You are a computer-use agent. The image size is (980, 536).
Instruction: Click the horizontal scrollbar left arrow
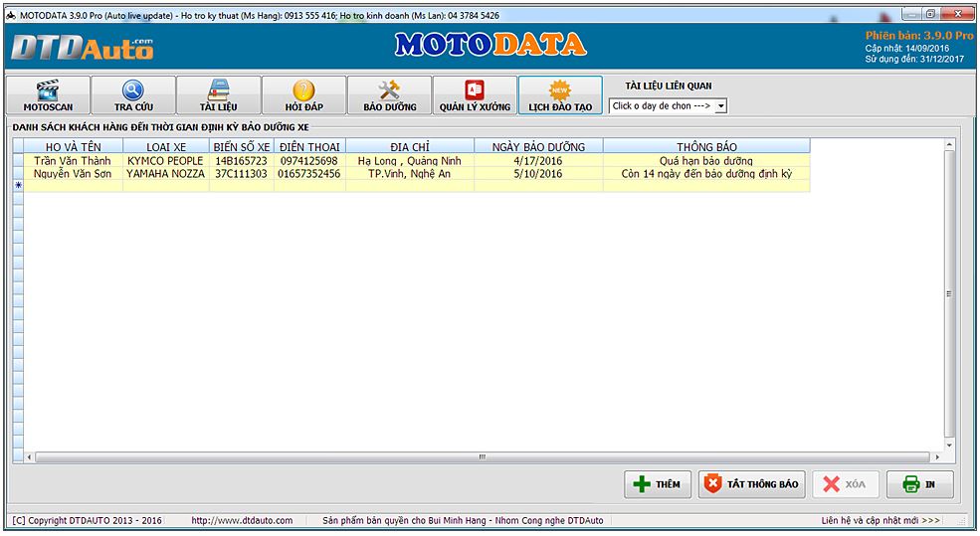[29, 457]
